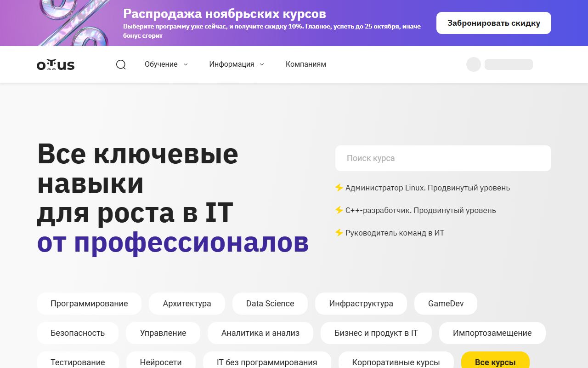
Task: Select the Импортозамещение category
Action: pyautogui.click(x=492, y=333)
